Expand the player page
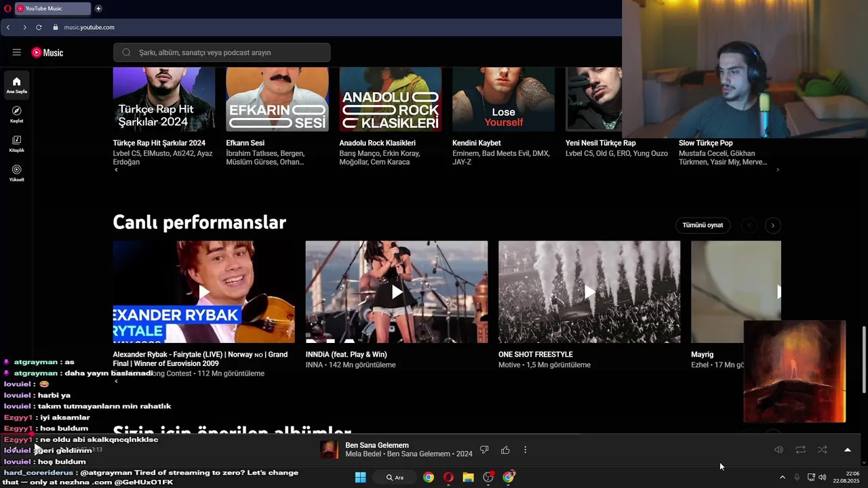Image resolution: width=868 pixels, height=488 pixels. point(847,449)
